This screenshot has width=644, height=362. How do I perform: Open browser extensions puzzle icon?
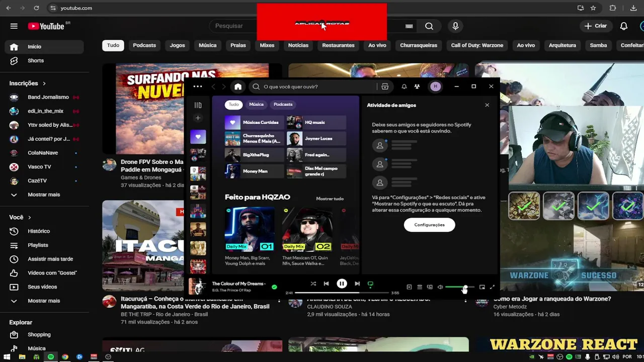(x=613, y=8)
